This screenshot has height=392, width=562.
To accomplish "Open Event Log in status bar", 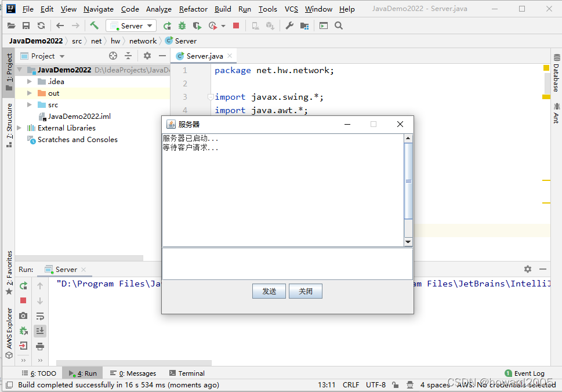I will pos(524,373).
